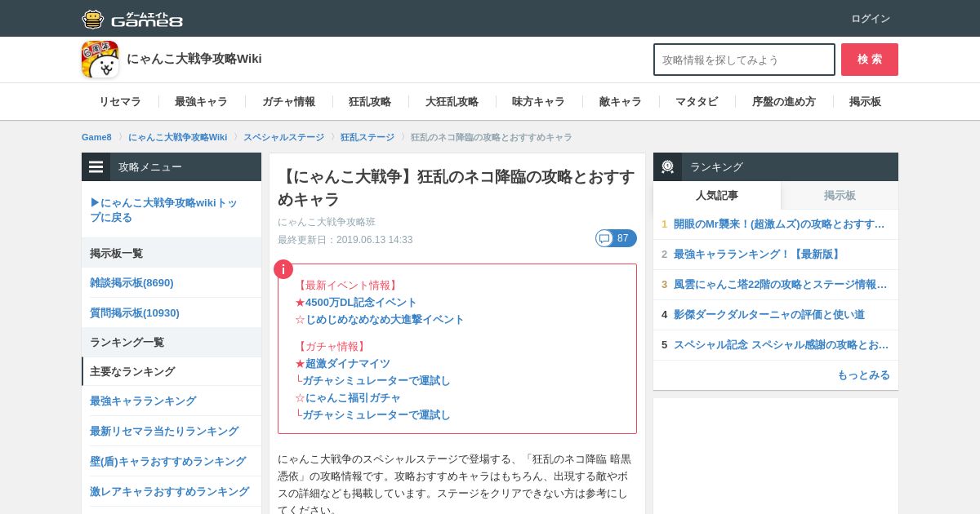Click the ログイン link
This screenshot has height=514, width=980.
click(871, 19)
